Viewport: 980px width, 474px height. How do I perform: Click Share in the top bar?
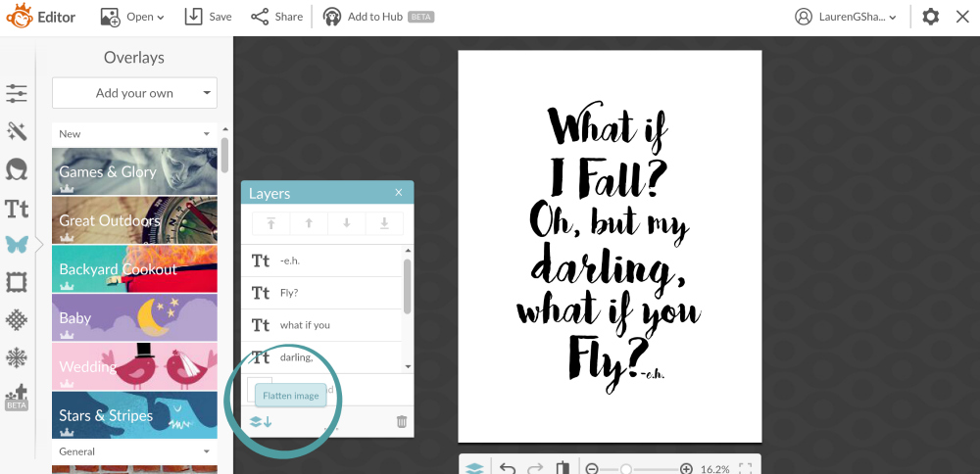point(276,17)
